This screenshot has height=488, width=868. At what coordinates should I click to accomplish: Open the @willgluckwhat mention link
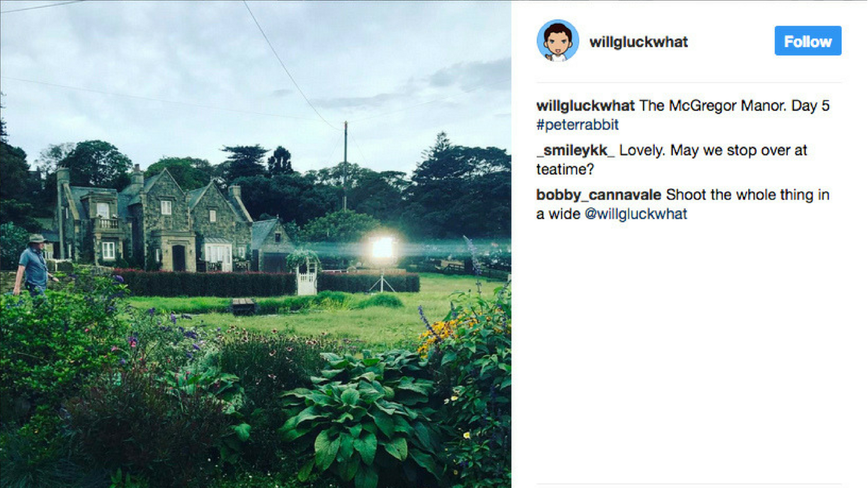[x=636, y=214]
